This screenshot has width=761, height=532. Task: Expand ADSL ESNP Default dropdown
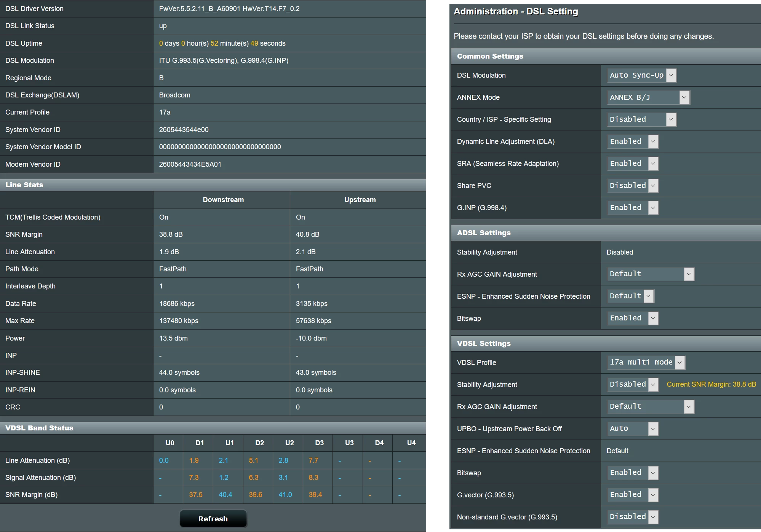pos(631,296)
